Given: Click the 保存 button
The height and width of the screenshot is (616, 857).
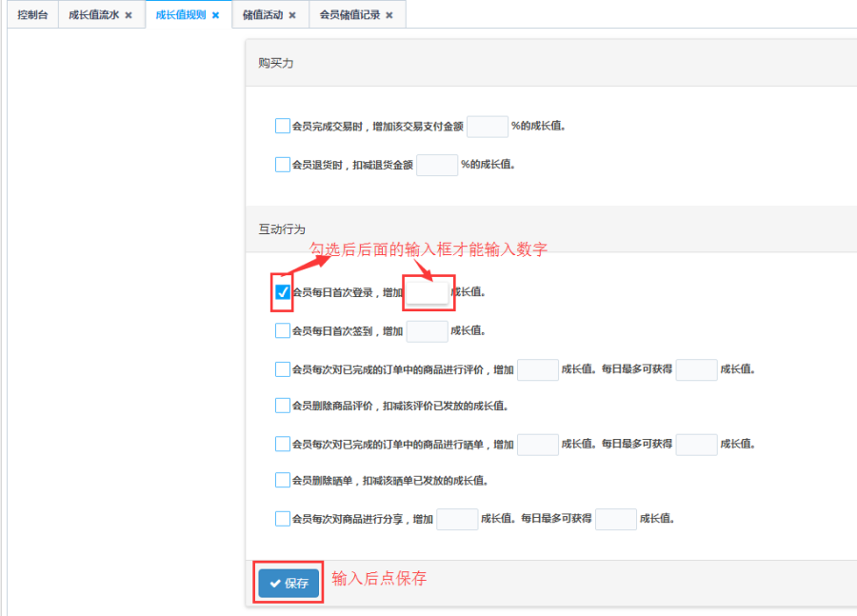Looking at the screenshot, I should click(x=289, y=584).
